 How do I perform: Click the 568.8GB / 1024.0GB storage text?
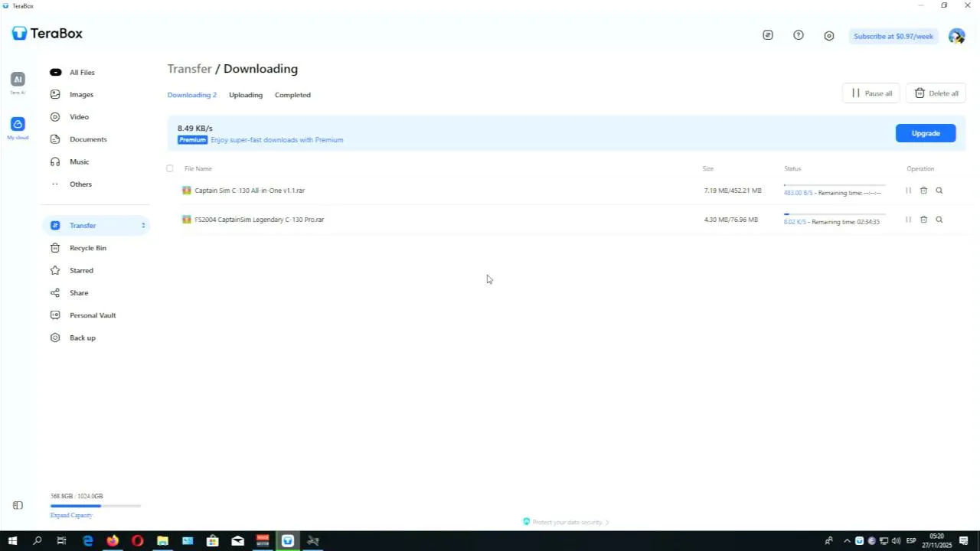(77, 496)
